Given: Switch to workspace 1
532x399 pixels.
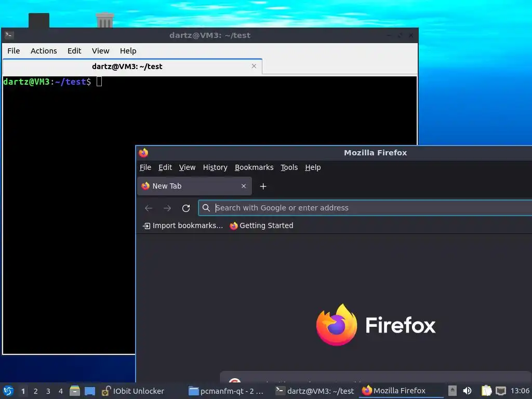Looking at the screenshot, I should 23,391.
